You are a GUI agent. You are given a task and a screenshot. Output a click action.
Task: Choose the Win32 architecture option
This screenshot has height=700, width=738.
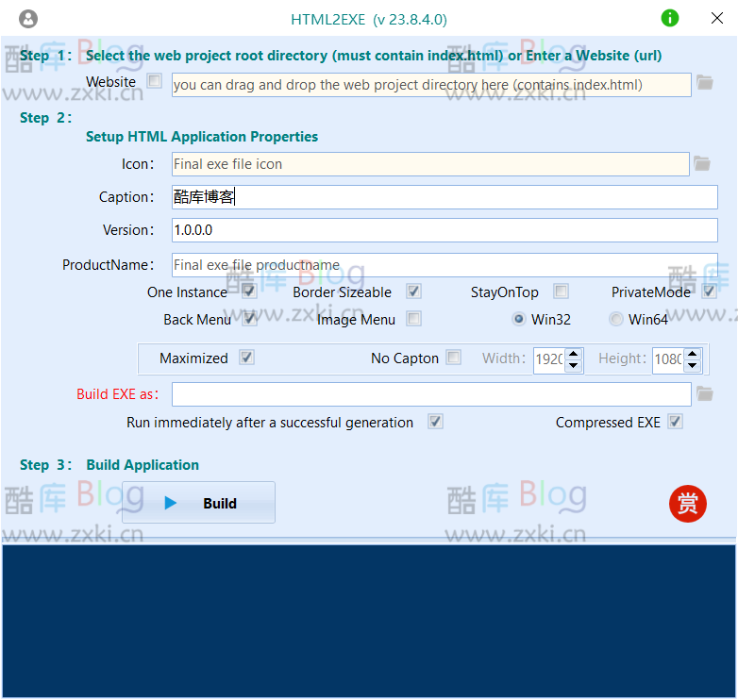coord(518,319)
